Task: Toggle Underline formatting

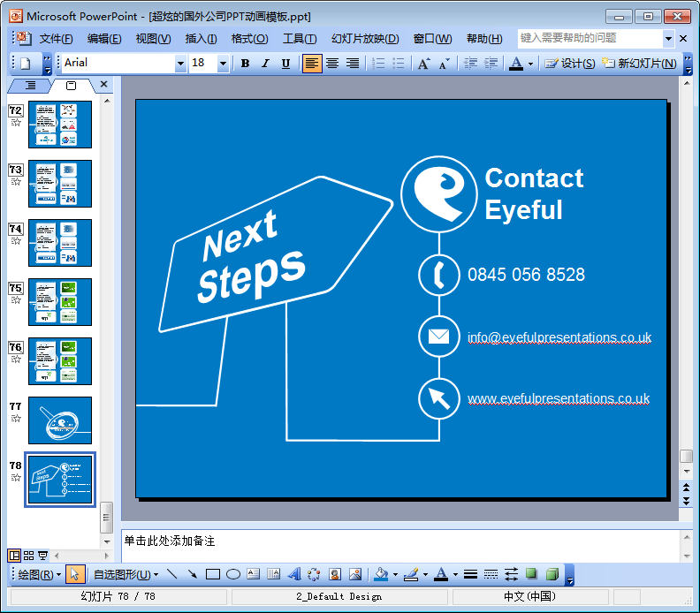Action: (285, 64)
